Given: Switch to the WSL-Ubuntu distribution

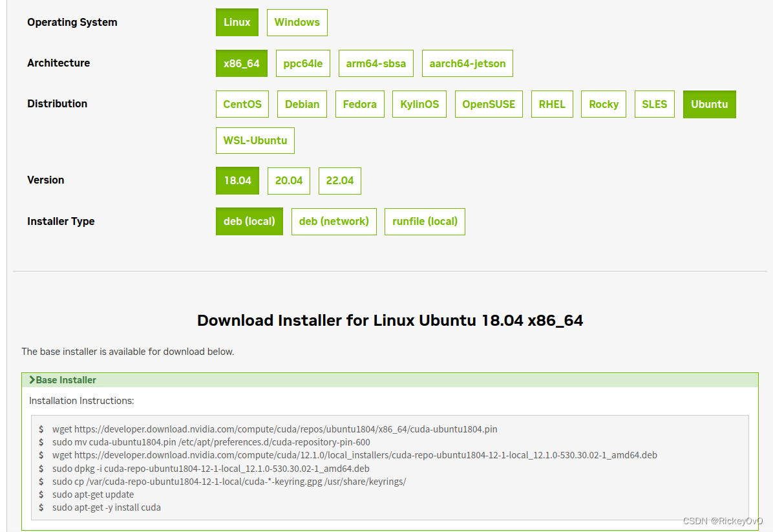Looking at the screenshot, I should coord(255,140).
